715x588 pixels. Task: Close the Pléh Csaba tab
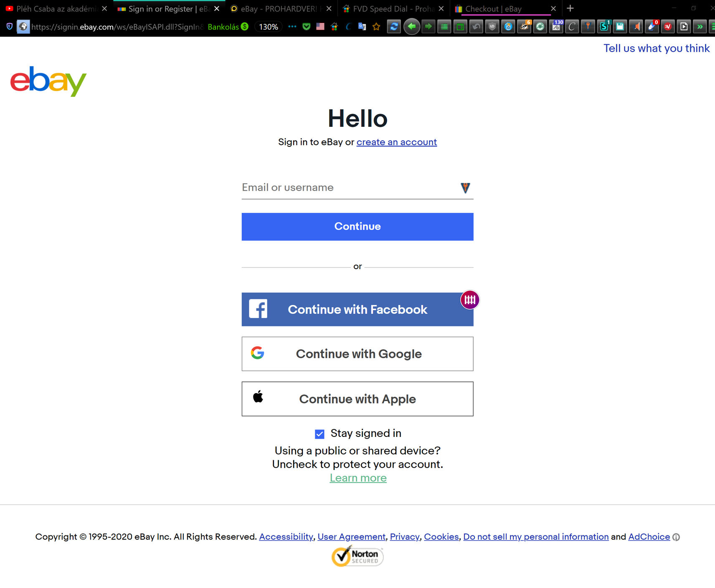(x=104, y=9)
